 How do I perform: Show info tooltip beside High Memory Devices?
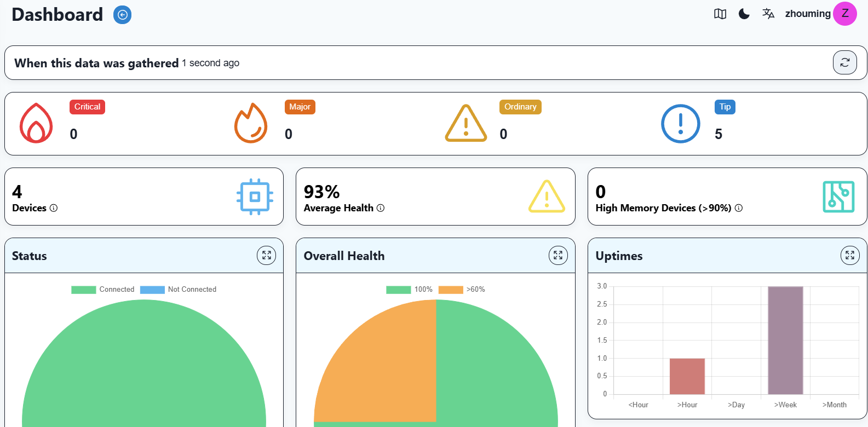738,208
